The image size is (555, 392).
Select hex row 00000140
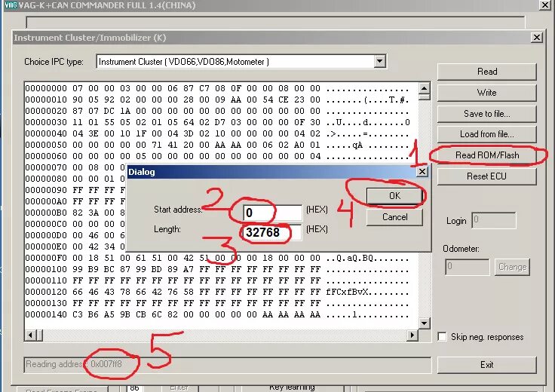coord(217,315)
